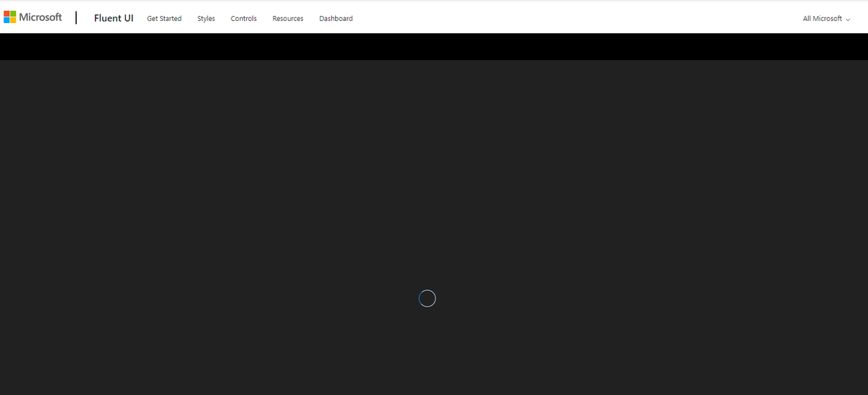Open the Get Started menu item
Viewport: 868px width, 395px height.
pos(164,18)
